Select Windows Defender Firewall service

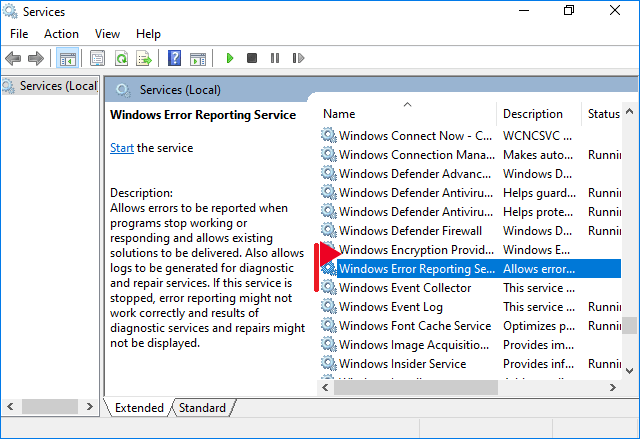(471, 231)
